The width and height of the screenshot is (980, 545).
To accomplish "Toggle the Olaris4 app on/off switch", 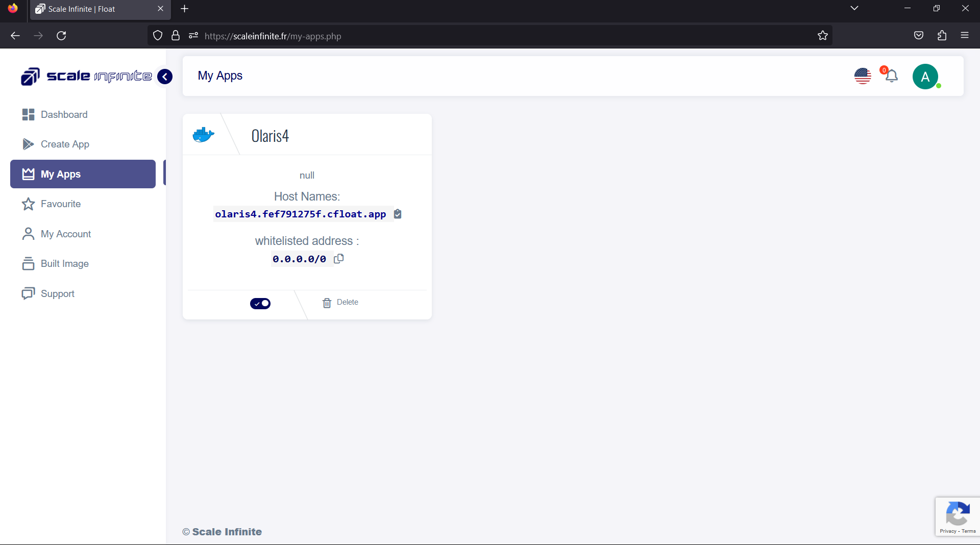I will point(260,304).
